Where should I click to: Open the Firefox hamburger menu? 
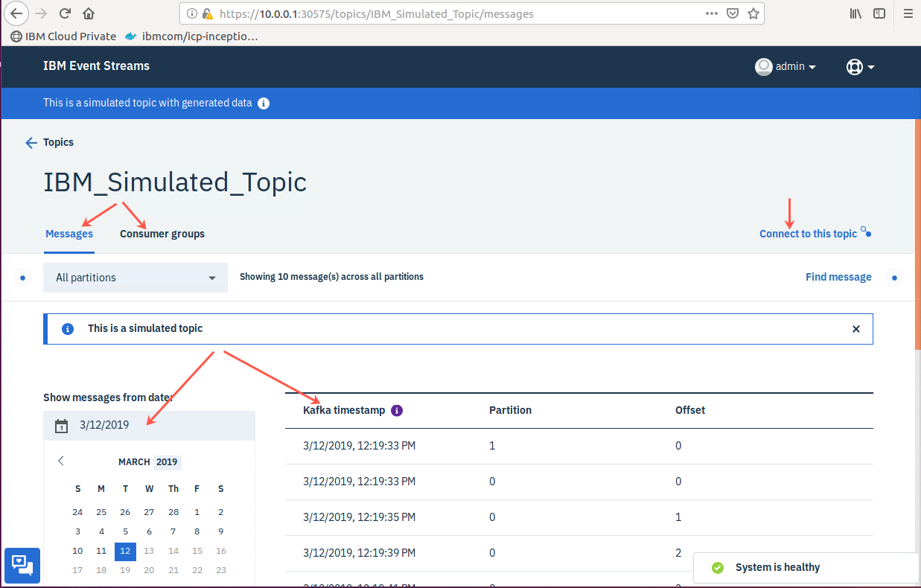(x=908, y=13)
